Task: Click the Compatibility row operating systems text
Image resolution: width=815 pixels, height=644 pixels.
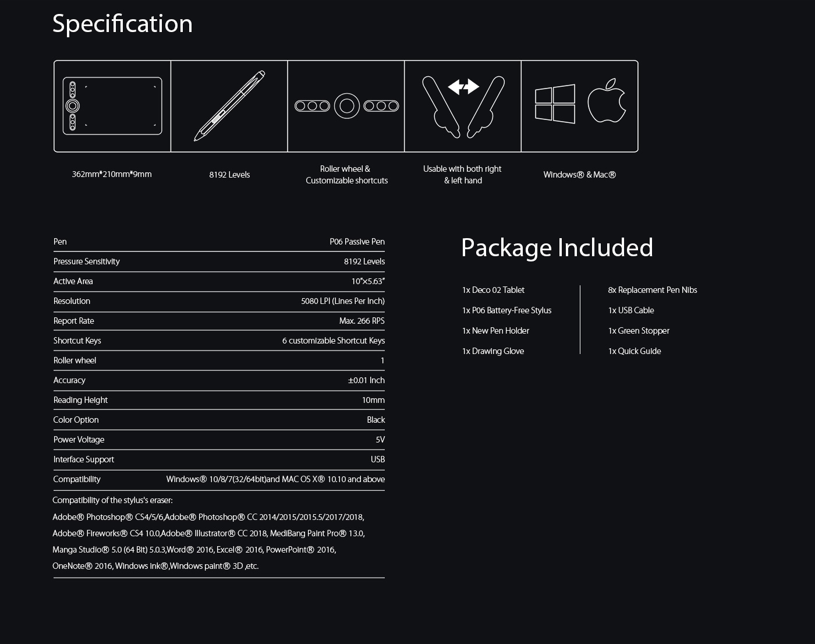Action: tap(275, 479)
